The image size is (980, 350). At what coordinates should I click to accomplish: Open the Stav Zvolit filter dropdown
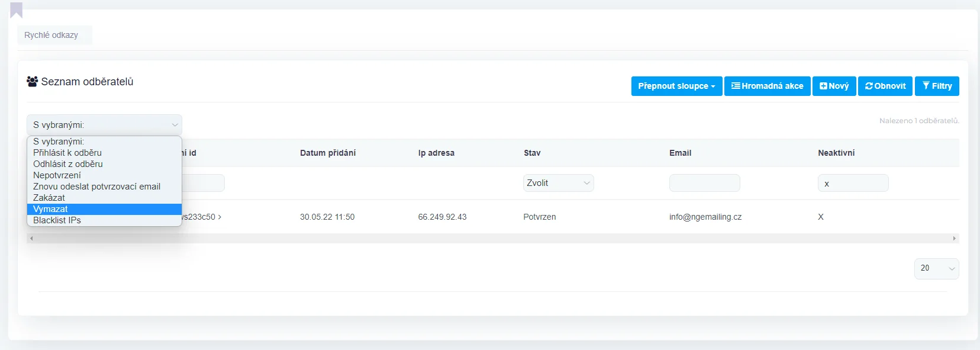558,183
